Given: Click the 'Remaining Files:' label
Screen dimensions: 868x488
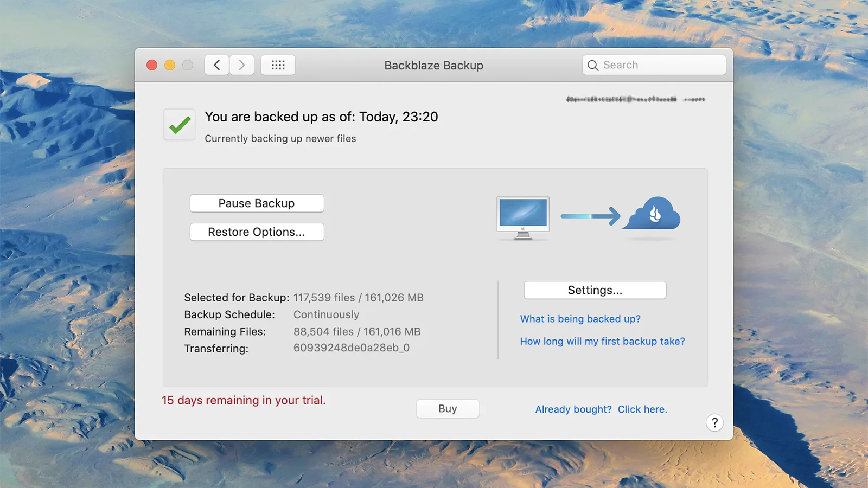Looking at the screenshot, I should pyautogui.click(x=225, y=331).
